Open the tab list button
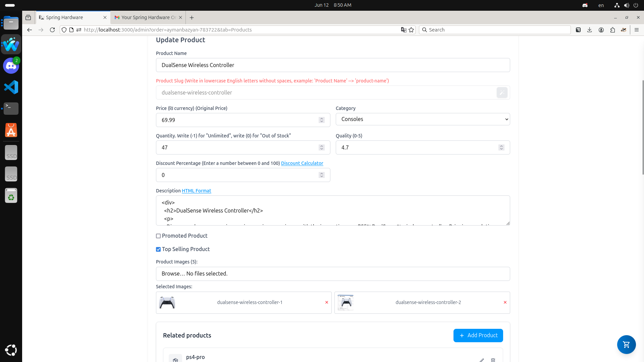Screen dimensions: 644x362 coord(28,17)
